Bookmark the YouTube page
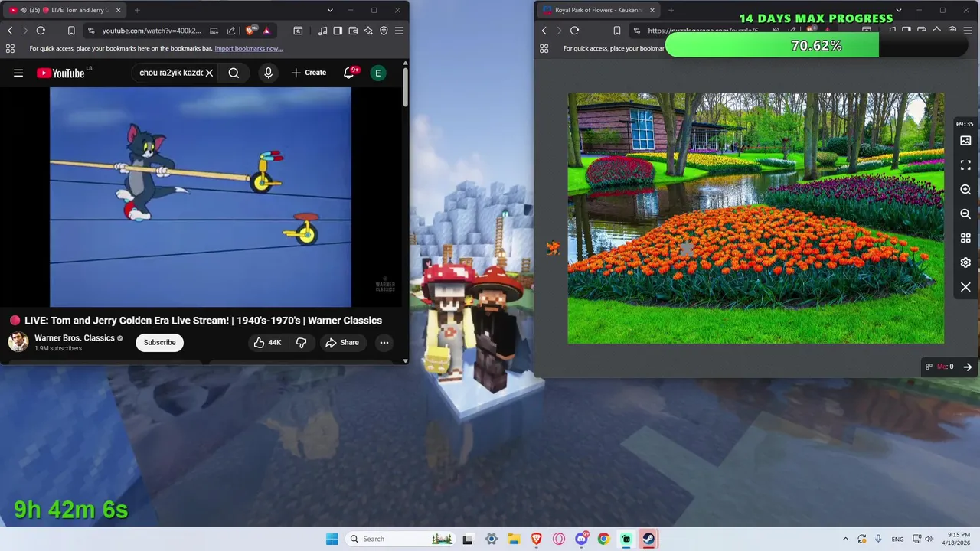This screenshot has height=551, width=980. click(x=71, y=31)
